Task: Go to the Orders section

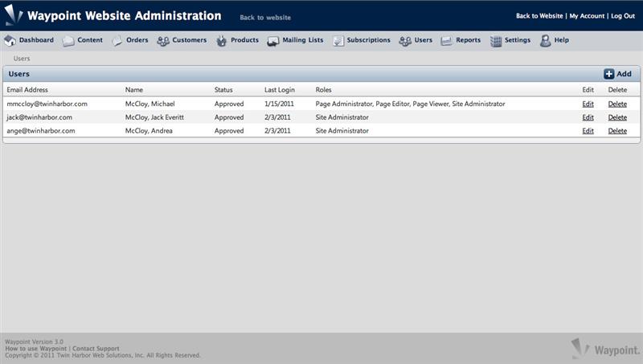Action: pyautogui.click(x=137, y=40)
